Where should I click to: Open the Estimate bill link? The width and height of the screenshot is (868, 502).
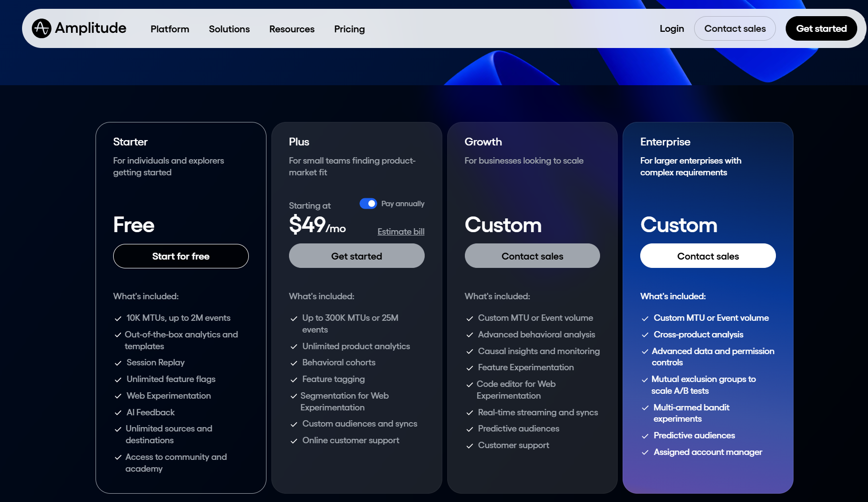click(401, 232)
